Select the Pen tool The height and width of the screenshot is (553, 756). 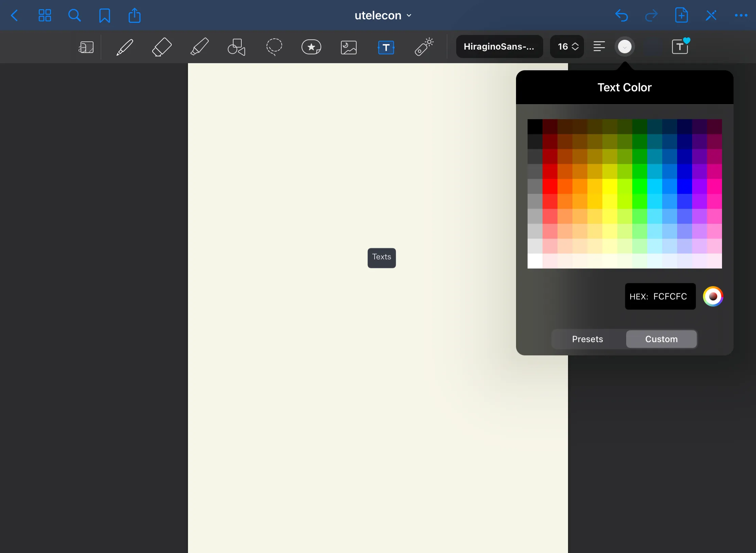[125, 47]
